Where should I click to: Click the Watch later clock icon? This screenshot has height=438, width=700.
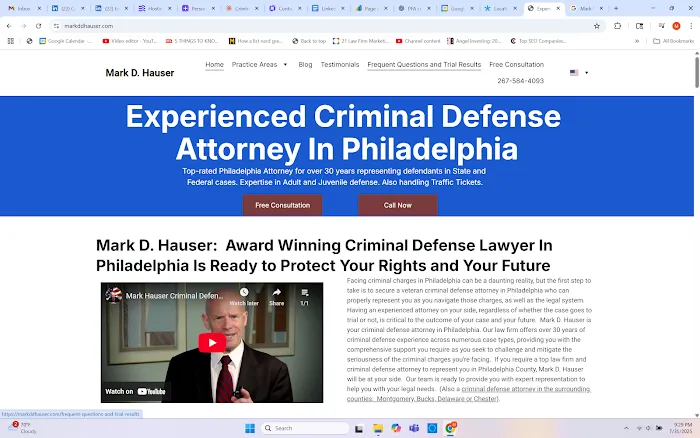click(244, 294)
